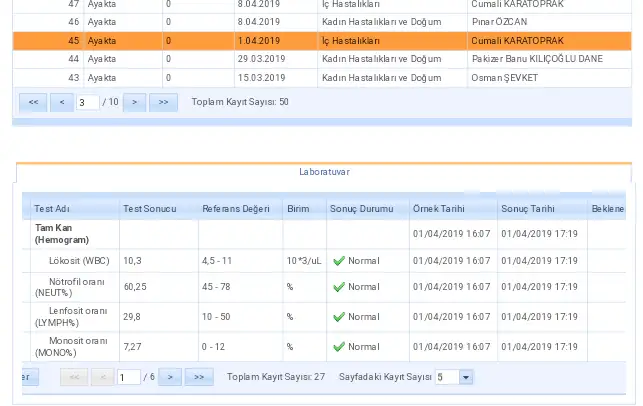Click the lab results page number field

128,377
